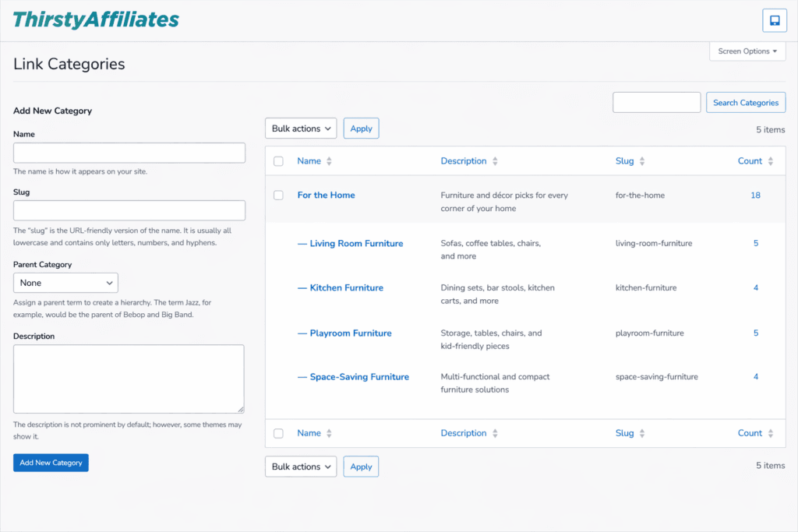Check the select-all checkbox in table header
This screenshot has width=798, height=532.
[278, 161]
